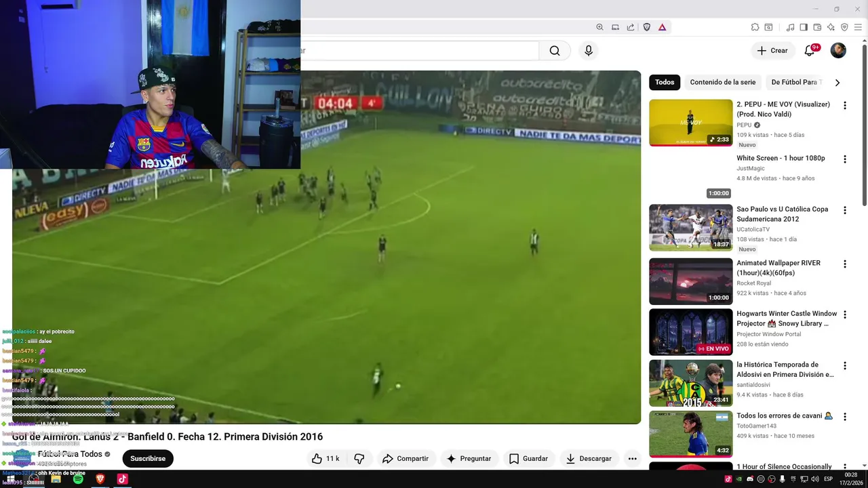Open the Brave VPN shield icon

[x=844, y=27]
